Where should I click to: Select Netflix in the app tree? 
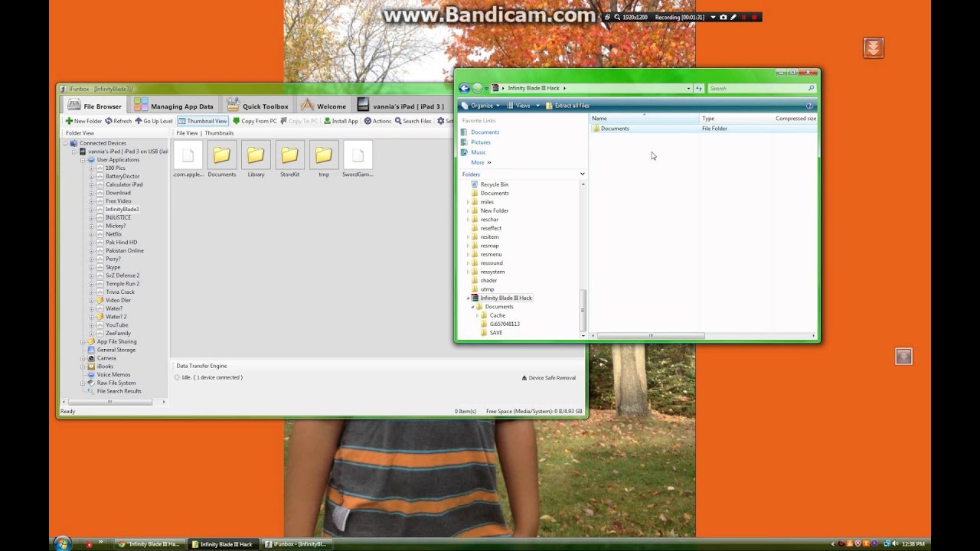pyautogui.click(x=113, y=234)
